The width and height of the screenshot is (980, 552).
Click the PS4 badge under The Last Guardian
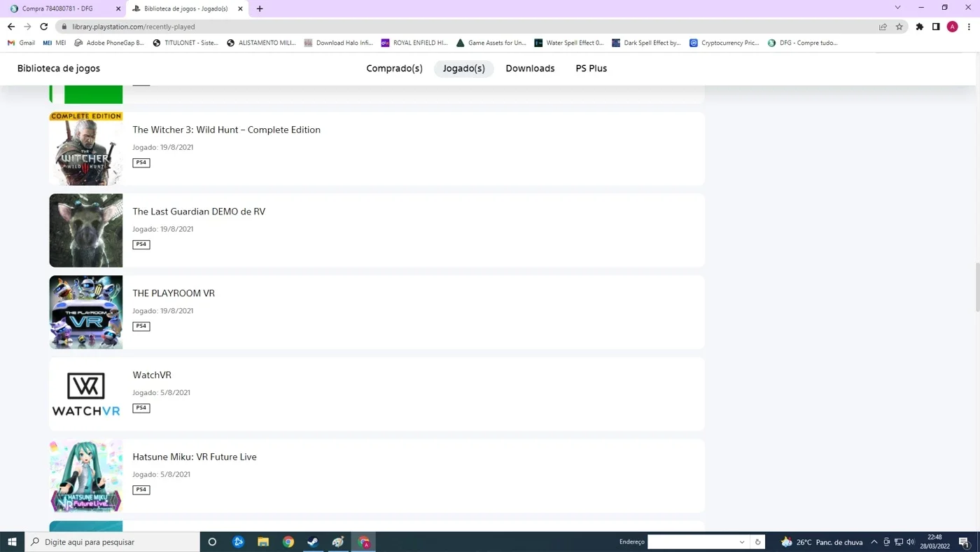coord(141,244)
